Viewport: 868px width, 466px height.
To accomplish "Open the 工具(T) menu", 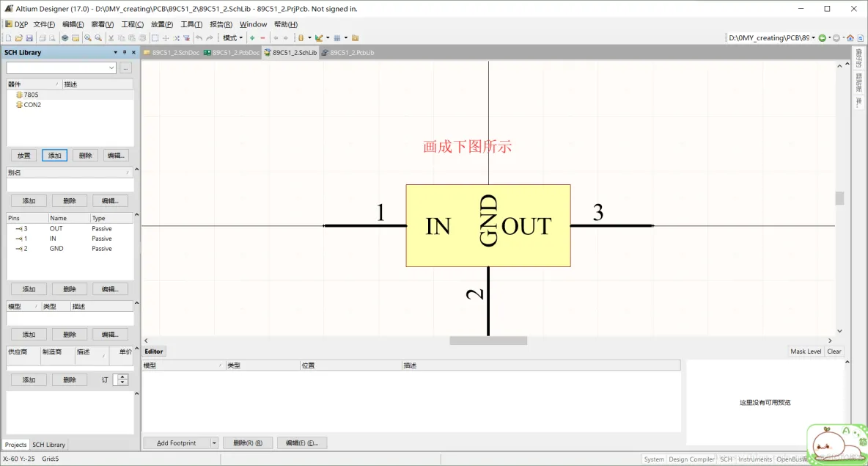I will (191, 24).
